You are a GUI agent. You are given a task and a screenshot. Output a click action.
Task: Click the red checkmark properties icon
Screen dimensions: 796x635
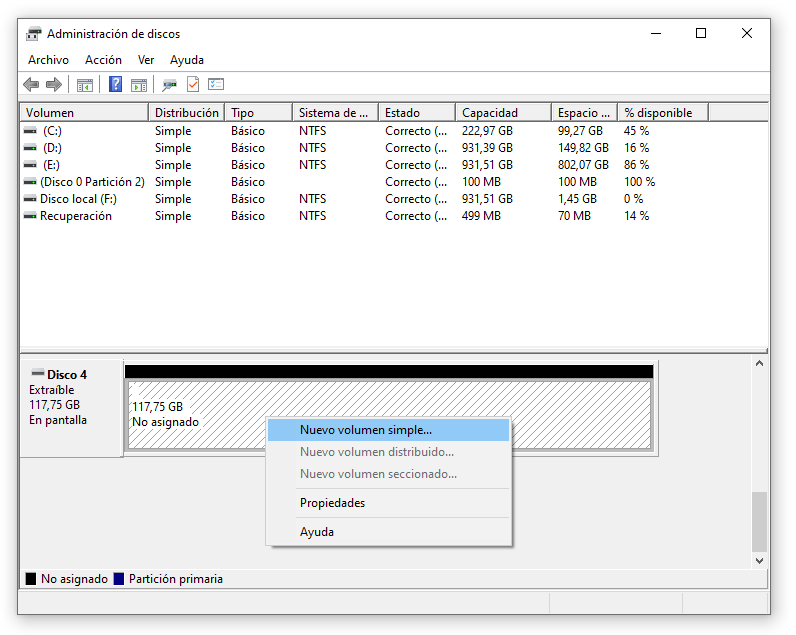(193, 84)
